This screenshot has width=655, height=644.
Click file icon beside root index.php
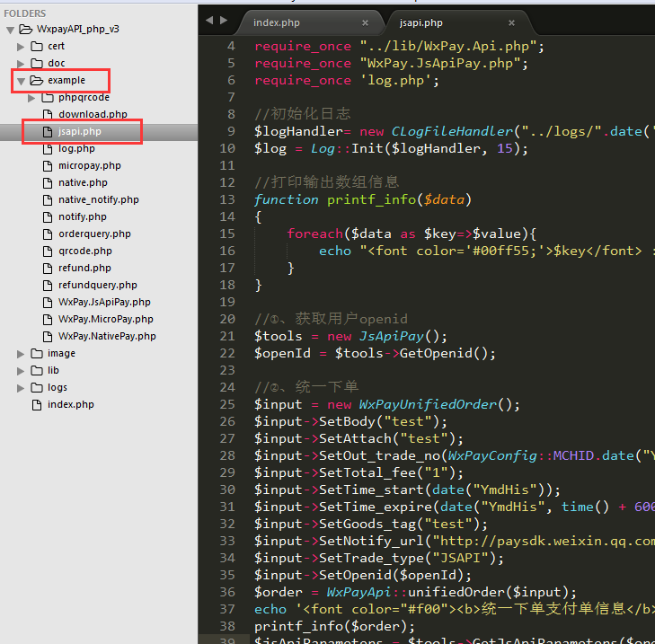pyautogui.click(x=37, y=405)
